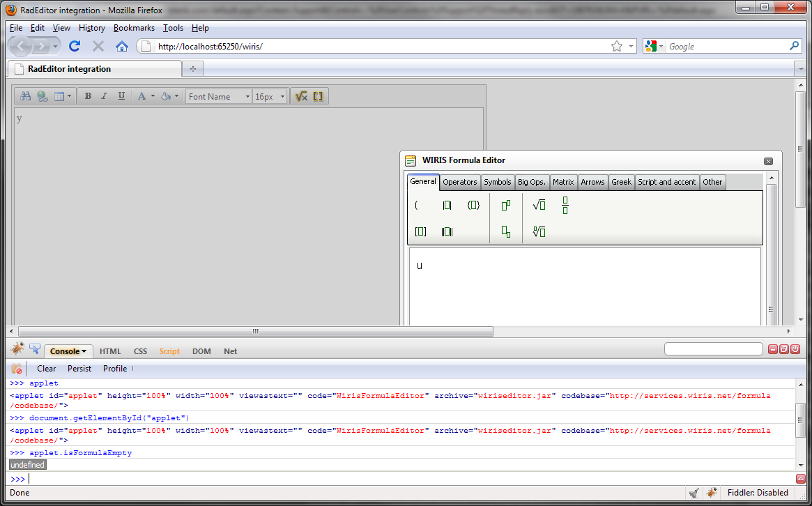Screen dimensions: 812x506
Task: Click the Insert Table icon
Action: point(59,96)
